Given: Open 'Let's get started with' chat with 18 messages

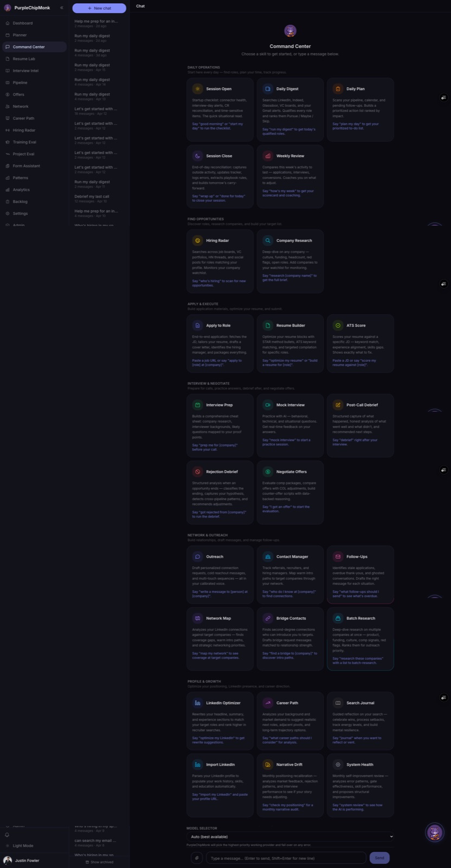Looking at the screenshot, I should (99, 111).
